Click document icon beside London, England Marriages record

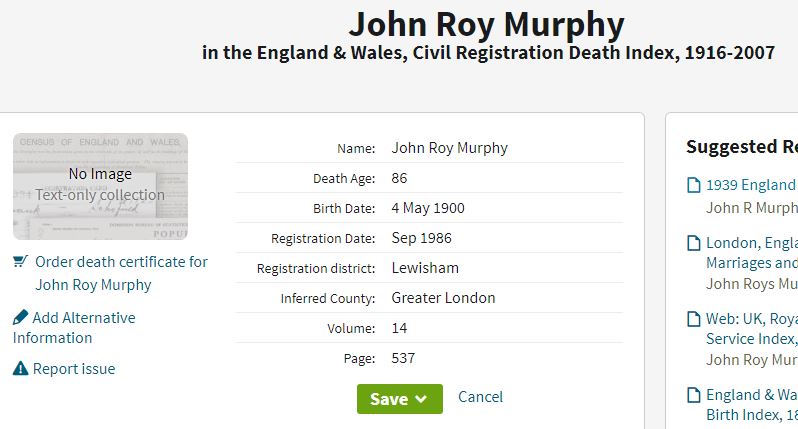694,243
